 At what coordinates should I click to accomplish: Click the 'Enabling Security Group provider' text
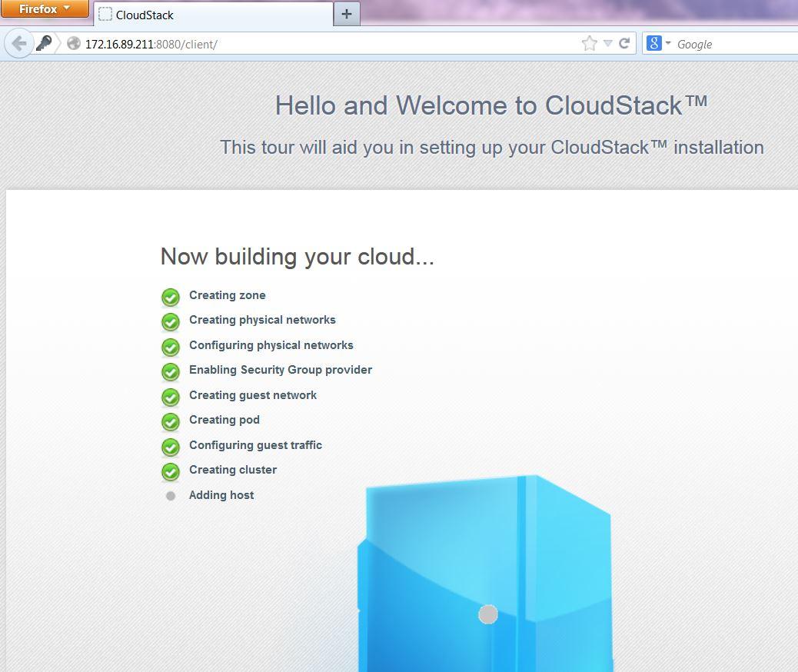(x=281, y=370)
